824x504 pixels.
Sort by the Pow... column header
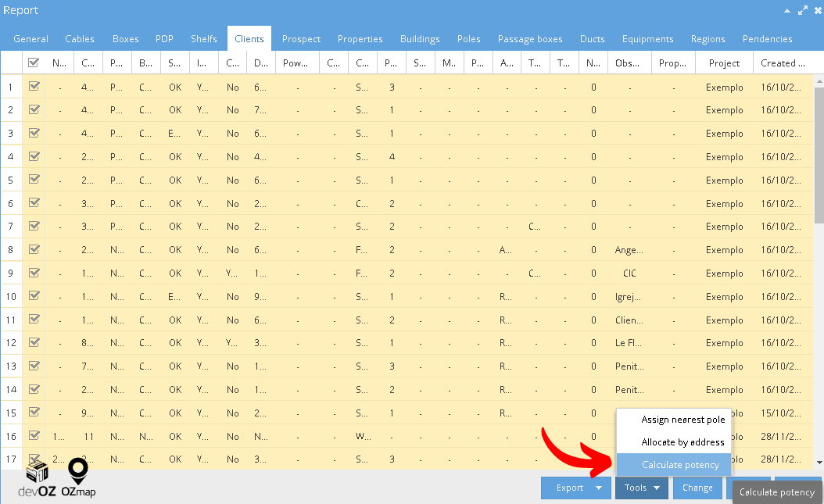click(297, 63)
